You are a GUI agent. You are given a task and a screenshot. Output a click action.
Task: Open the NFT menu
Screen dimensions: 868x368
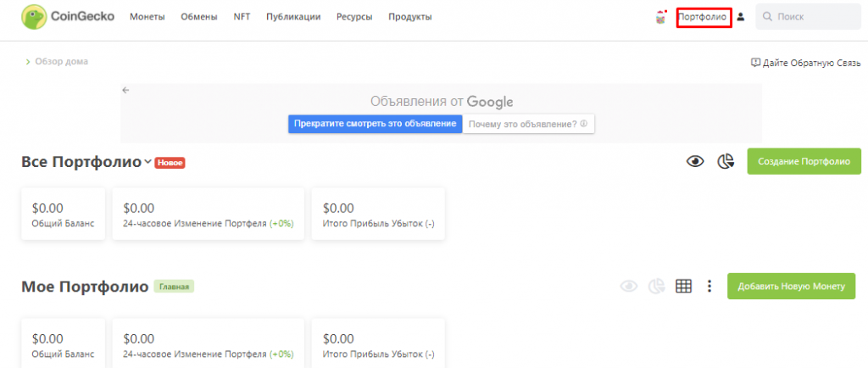click(x=242, y=17)
